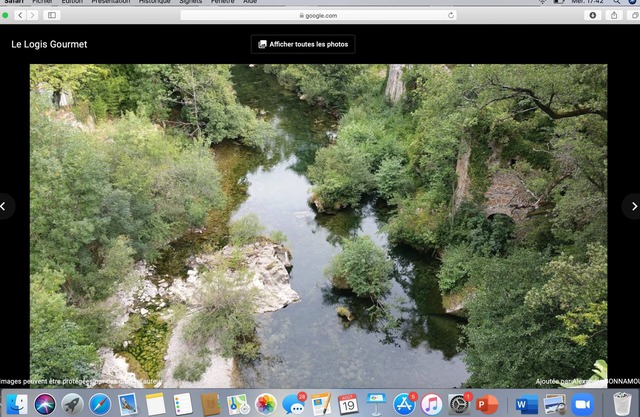
Task: Open the Historique menu
Action: coord(154,2)
